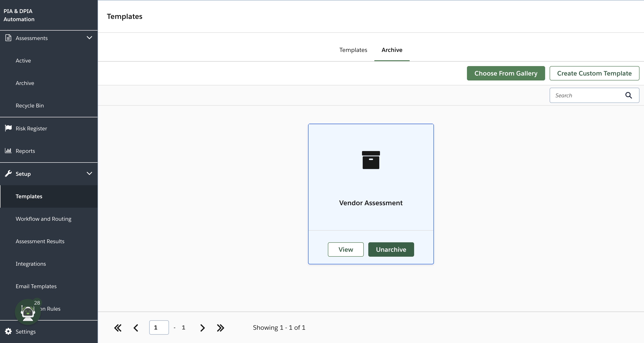Click the Unarchive button
The image size is (644, 343).
pos(391,249)
